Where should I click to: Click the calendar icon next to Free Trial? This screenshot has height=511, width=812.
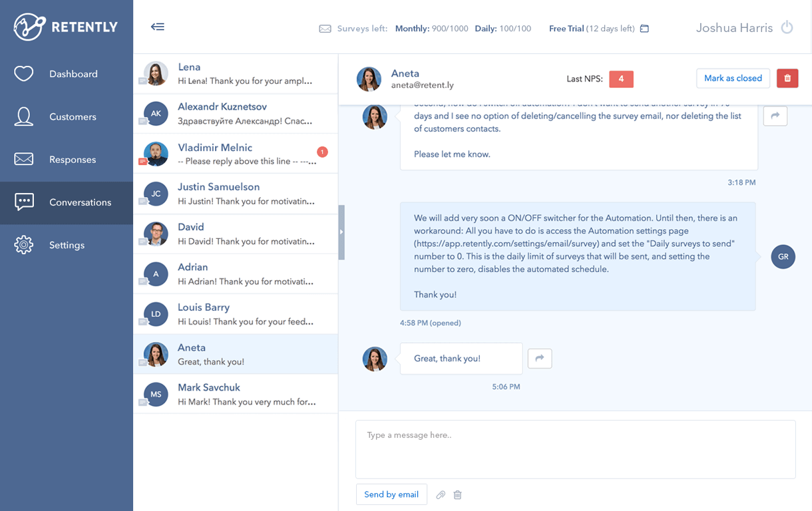coord(644,29)
